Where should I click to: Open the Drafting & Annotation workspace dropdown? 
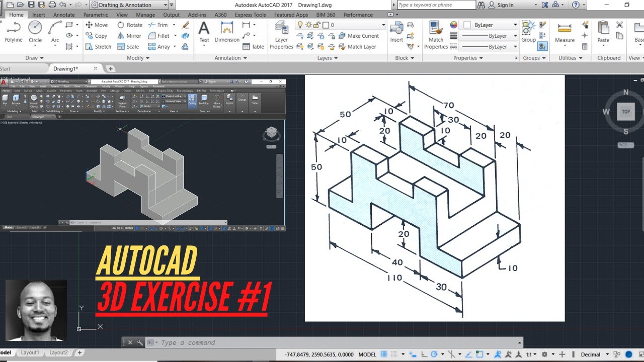click(x=129, y=5)
